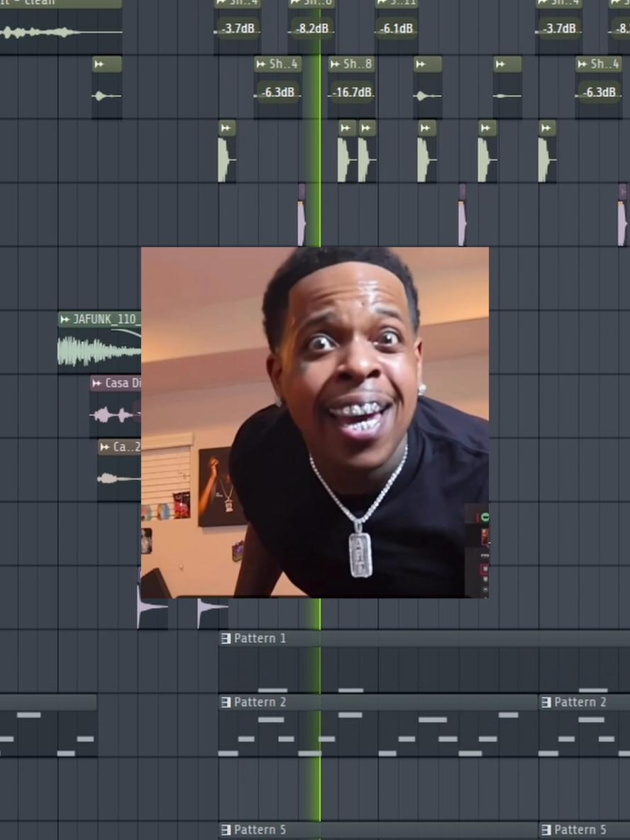Open the JAFUNK_110_ audio clip icon
Viewport: 630px width, 840px height.
point(65,319)
